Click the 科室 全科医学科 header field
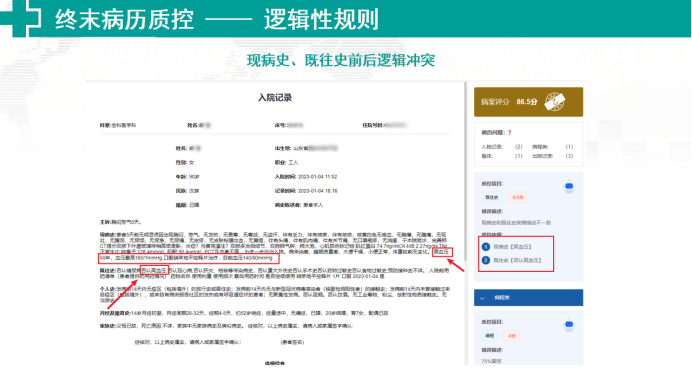 click(118, 125)
